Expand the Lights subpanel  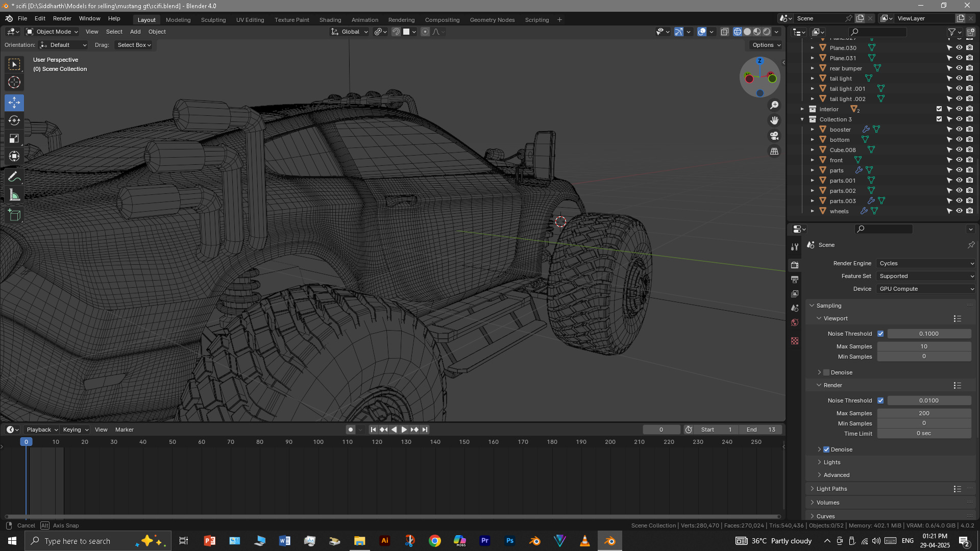tap(831, 462)
